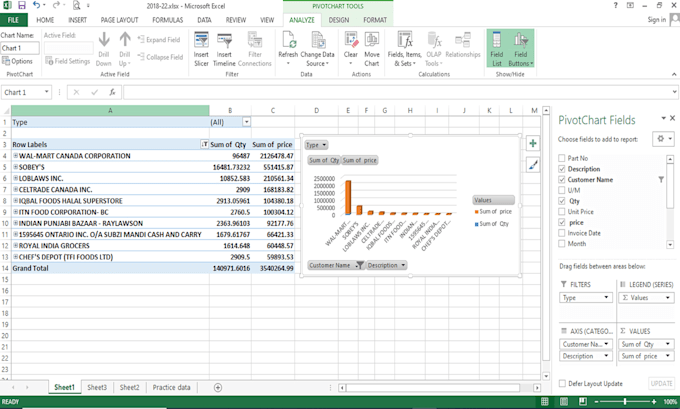Click Collapse Field

pyautogui.click(x=160, y=57)
